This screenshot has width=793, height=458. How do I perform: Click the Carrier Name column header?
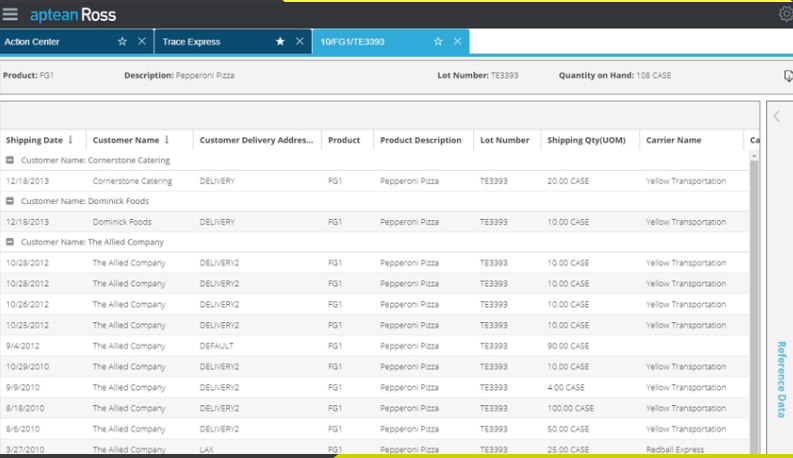pos(673,140)
